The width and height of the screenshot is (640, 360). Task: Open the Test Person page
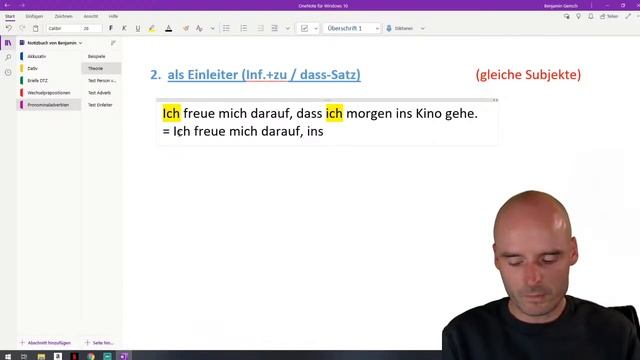101,81
